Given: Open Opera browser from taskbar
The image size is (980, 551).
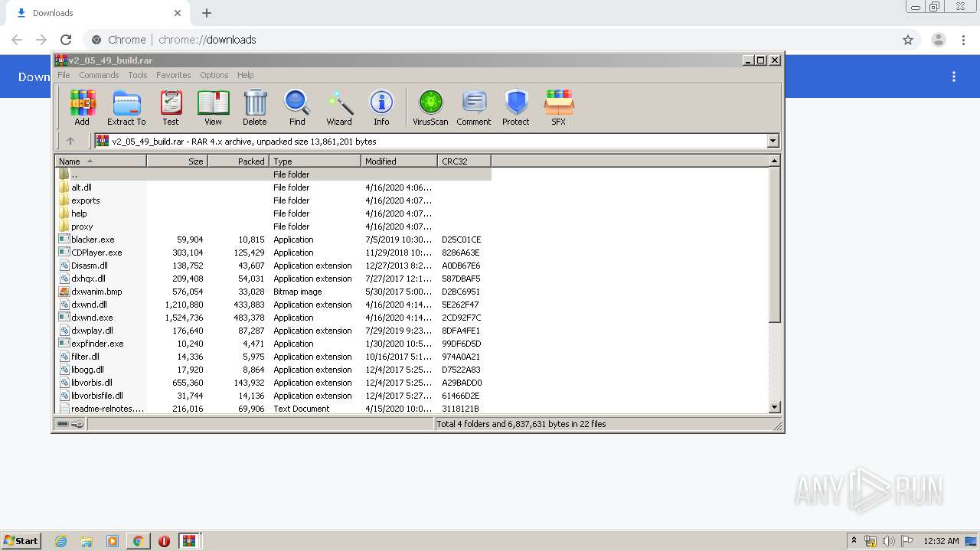Looking at the screenshot, I should click(164, 541).
